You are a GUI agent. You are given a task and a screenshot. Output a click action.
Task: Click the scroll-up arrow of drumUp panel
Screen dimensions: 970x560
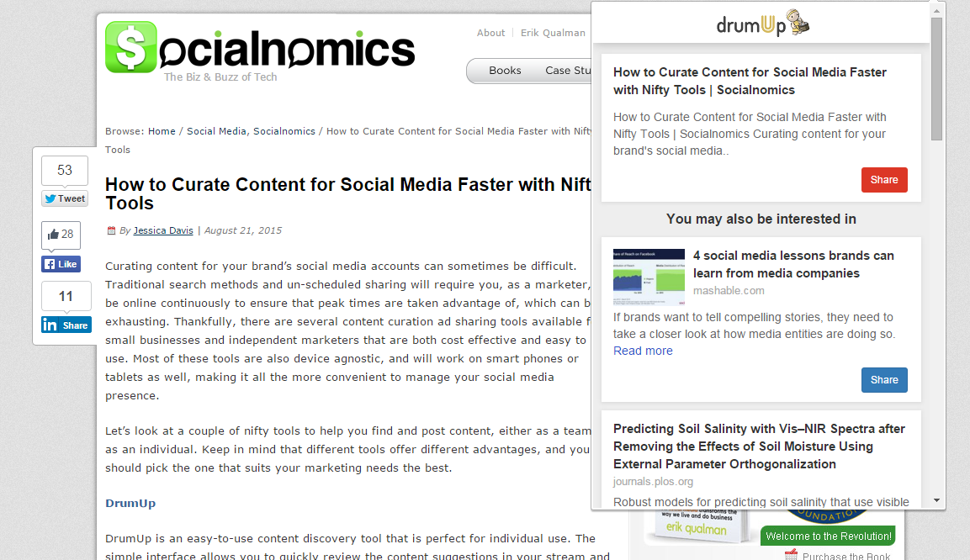[x=936, y=10]
